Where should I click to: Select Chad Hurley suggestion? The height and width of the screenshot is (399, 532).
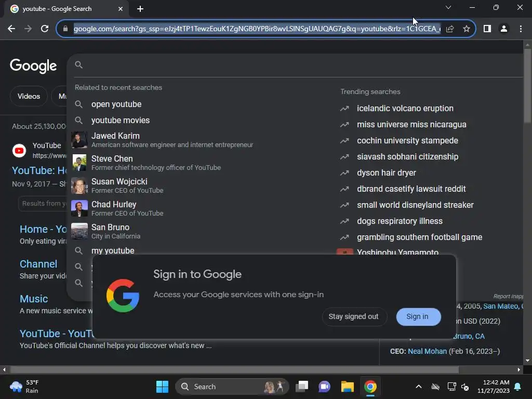pyautogui.click(x=200, y=208)
